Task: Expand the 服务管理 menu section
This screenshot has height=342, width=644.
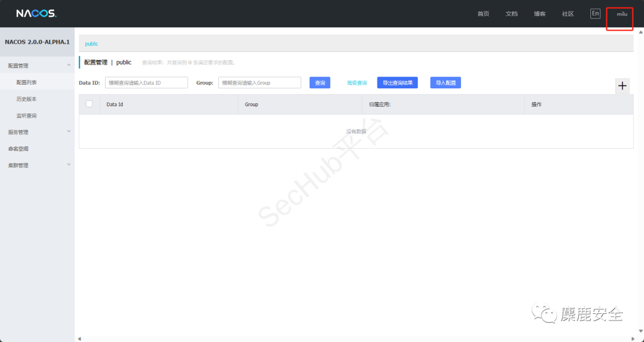Action: (69, 132)
